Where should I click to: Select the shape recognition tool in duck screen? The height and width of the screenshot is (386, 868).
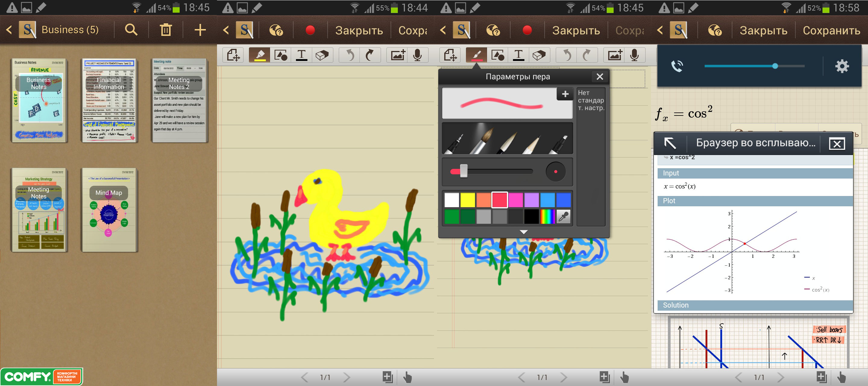point(280,55)
